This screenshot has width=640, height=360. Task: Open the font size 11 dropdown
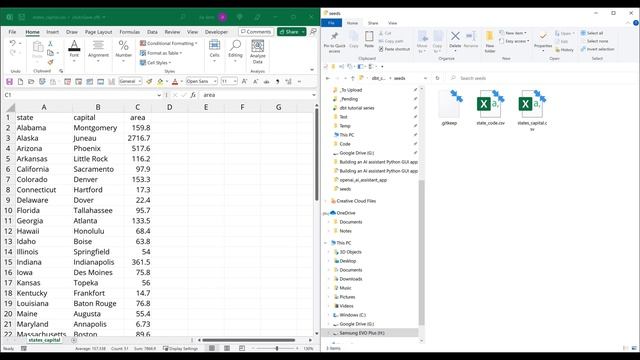pos(235,82)
